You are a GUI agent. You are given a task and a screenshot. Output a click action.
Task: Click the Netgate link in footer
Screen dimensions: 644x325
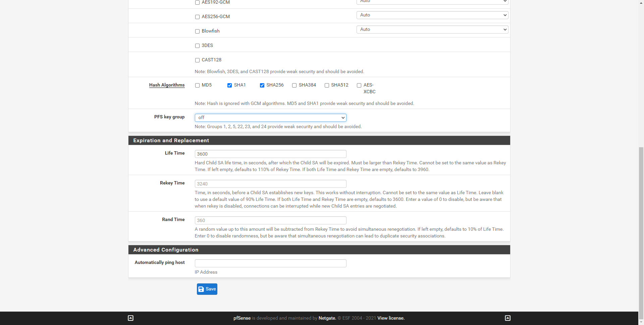pos(327,318)
